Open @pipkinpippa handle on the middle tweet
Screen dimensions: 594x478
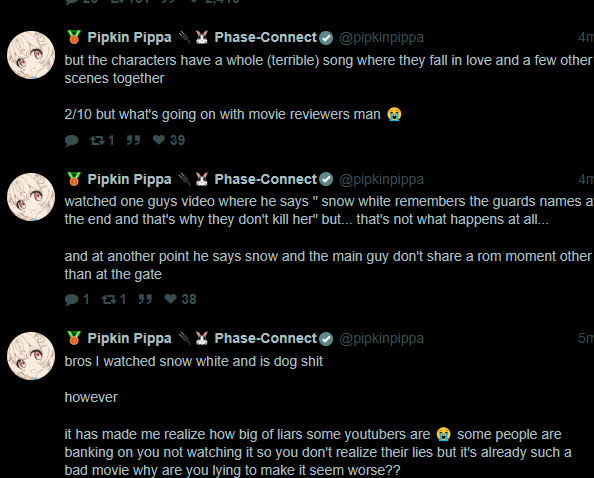point(381,180)
